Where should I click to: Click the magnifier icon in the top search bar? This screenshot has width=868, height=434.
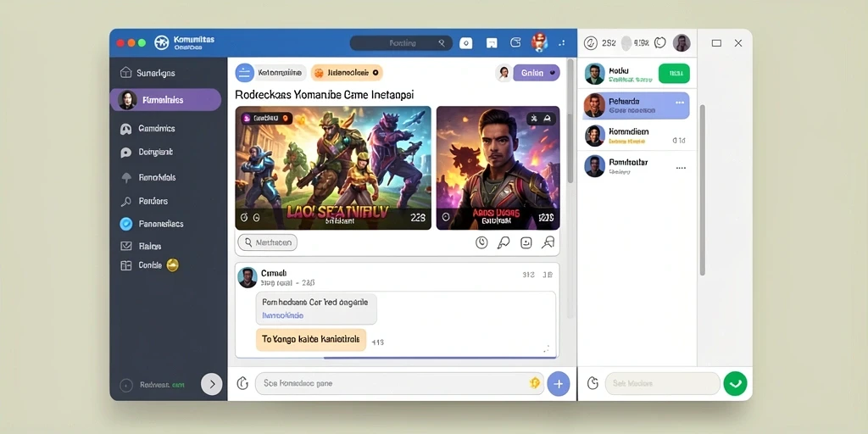[441, 42]
